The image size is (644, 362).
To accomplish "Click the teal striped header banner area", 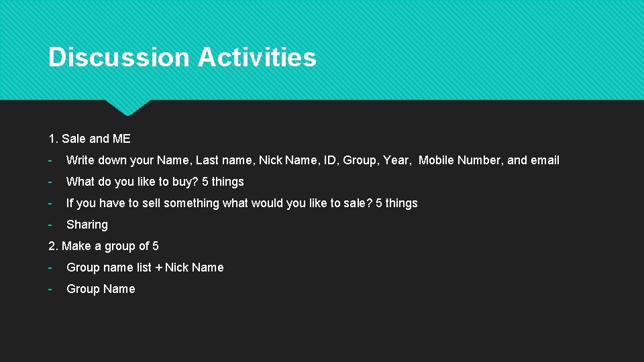I will point(322,50).
